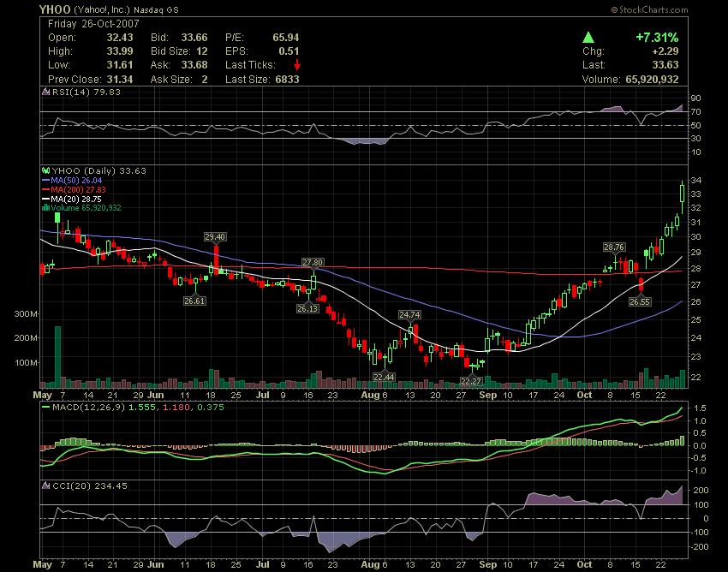Click the 200 level on CCI axis

click(x=701, y=491)
